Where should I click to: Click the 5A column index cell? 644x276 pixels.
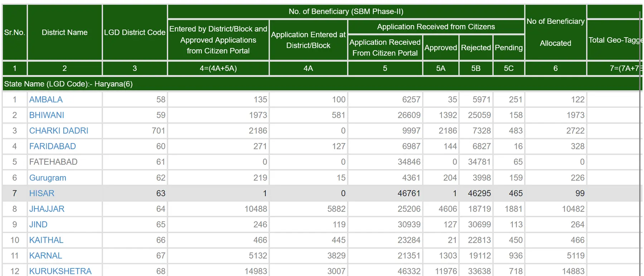(441, 68)
